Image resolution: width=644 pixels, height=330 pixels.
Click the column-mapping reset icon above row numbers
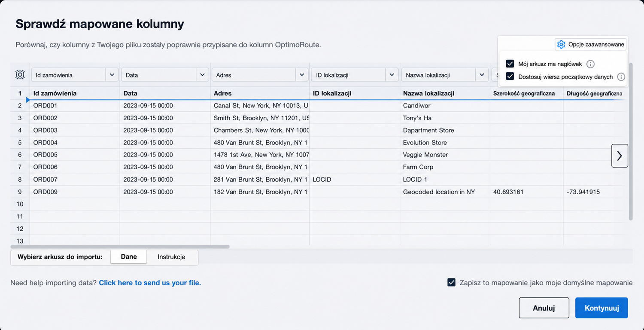pos(20,75)
